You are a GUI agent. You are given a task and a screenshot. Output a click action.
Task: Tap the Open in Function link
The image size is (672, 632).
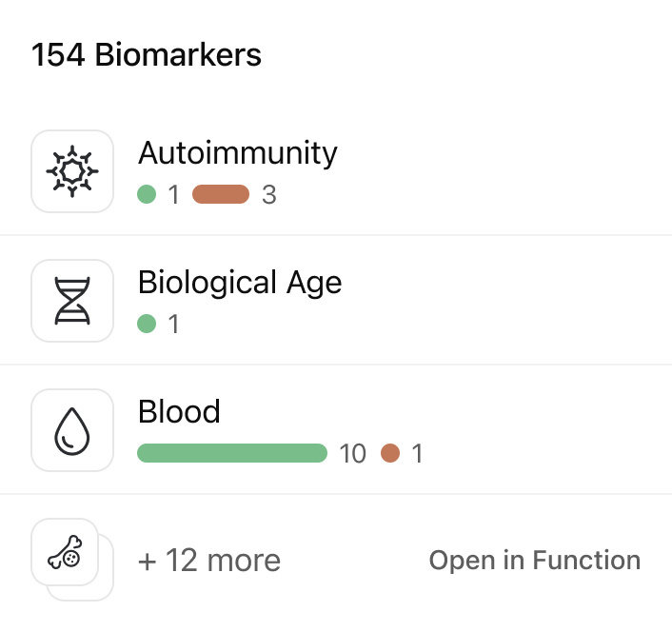(x=535, y=561)
